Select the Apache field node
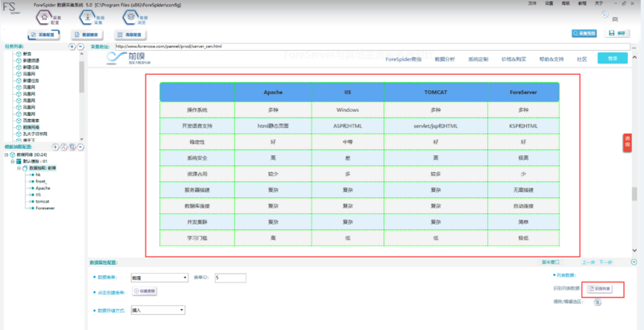The height and width of the screenshot is (330, 644). pyautogui.click(x=43, y=188)
